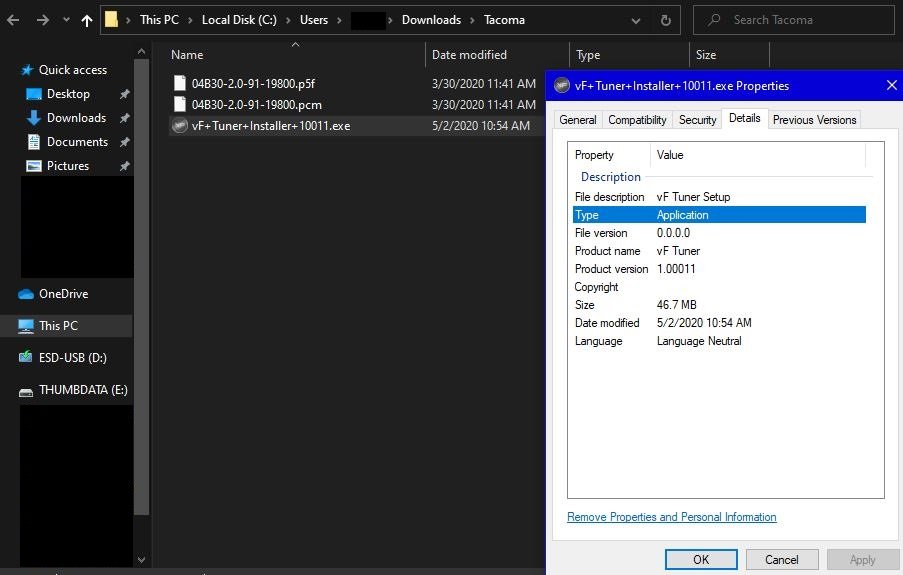Expand chevron after Downloads breadcrumb
The width and height of the screenshot is (903, 575).
click(472, 20)
